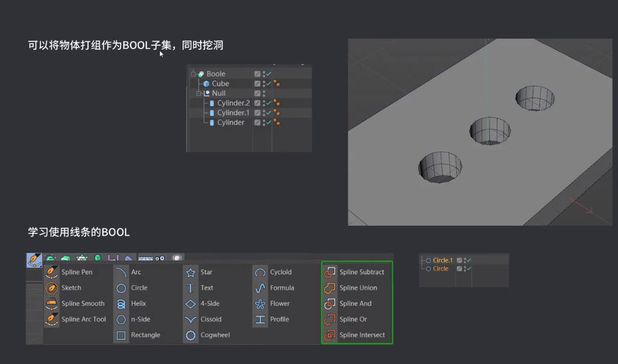The image size is (618, 364).
Task: Select the 4-Side diamond icon
Action: (190, 304)
